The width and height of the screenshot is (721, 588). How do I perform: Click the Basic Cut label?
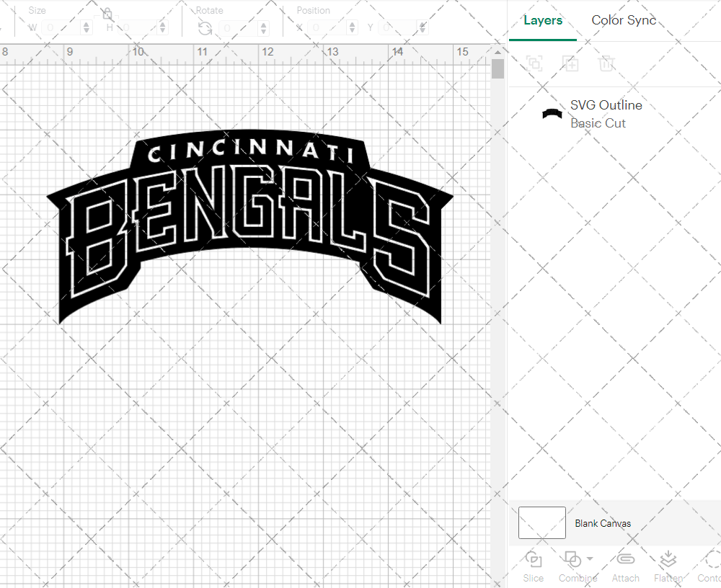tap(598, 123)
